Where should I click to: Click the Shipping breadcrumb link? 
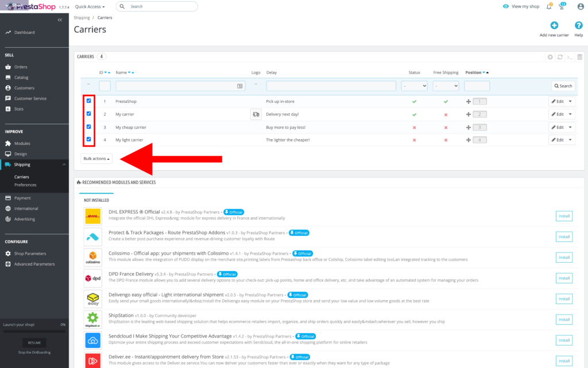82,18
